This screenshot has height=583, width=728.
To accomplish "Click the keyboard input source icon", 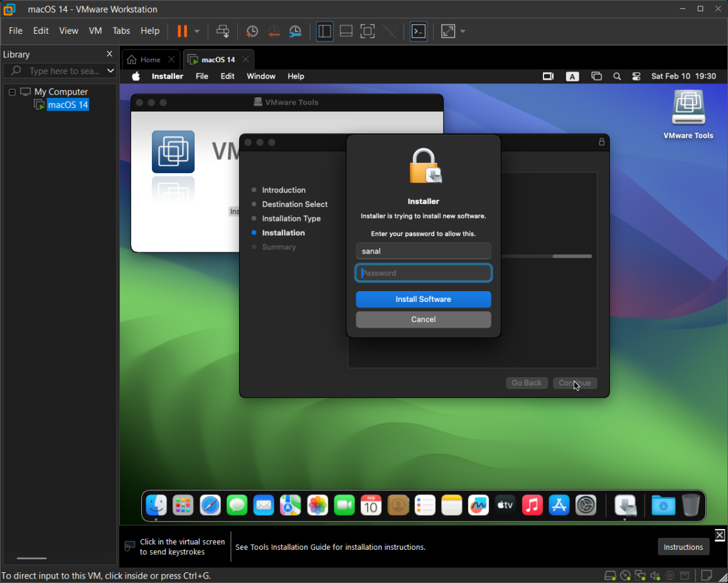I will [x=572, y=77].
